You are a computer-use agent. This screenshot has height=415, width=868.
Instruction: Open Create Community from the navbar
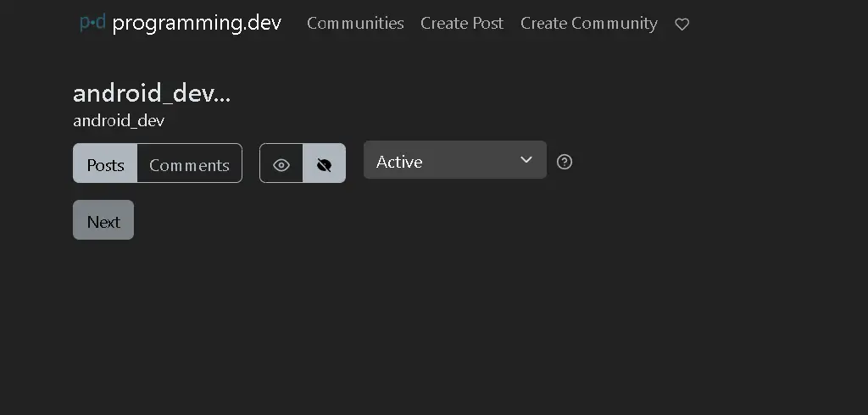coord(589,23)
